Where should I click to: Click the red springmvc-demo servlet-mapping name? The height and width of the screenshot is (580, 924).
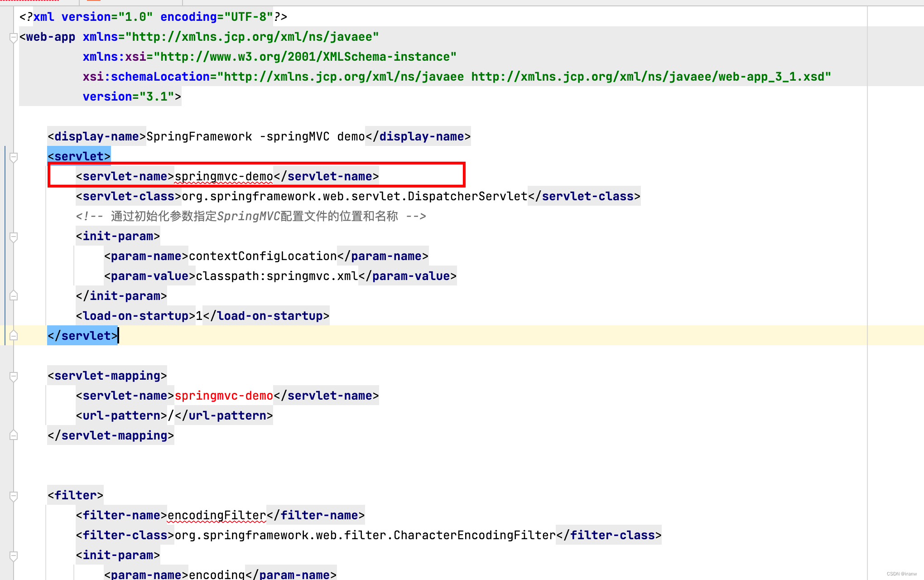point(224,396)
